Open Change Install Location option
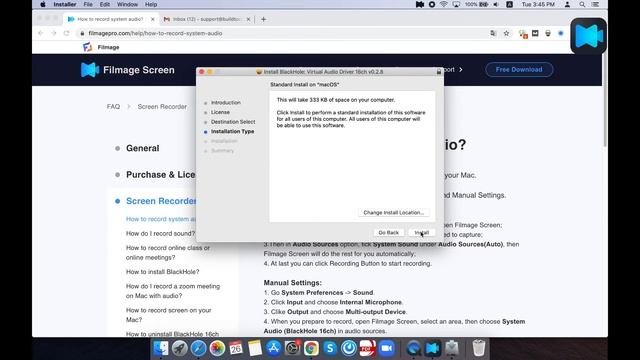 click(393, 213)
